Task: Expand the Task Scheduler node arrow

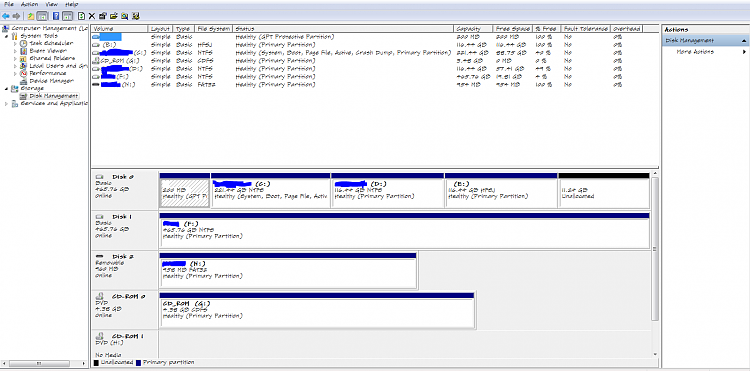Action: [x=15, y=44]
